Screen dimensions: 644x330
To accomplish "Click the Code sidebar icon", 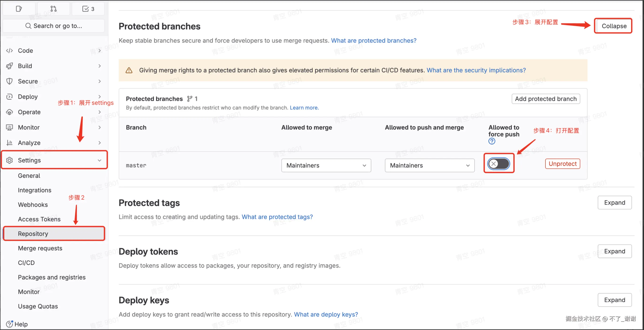I will 9,50.
